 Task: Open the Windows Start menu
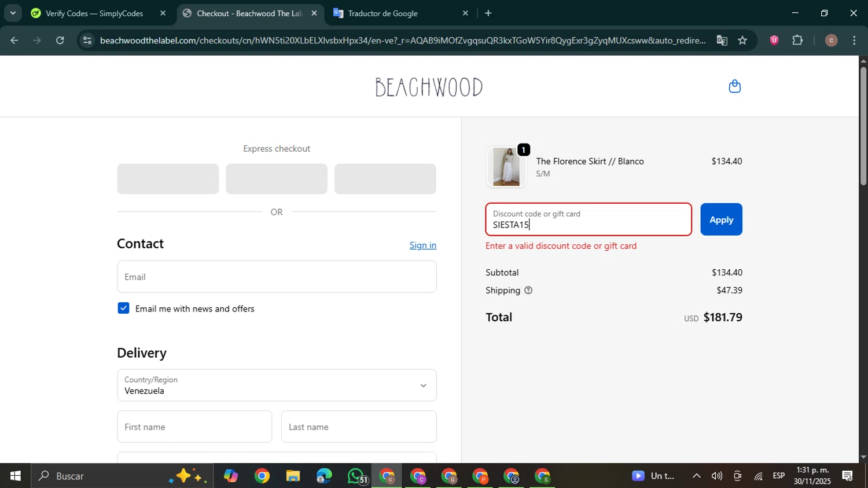[15, 476]
